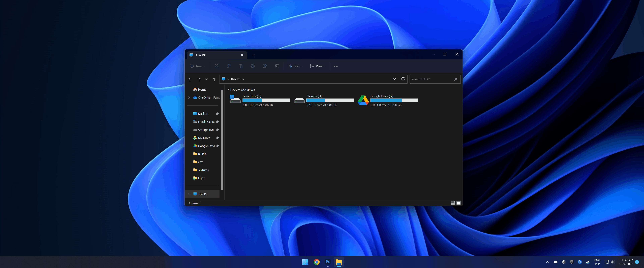Image resolution: width=644 pixels, height=268 pixels.
Task: Open Photoshop from the taskbar
Action: (328, 262)
